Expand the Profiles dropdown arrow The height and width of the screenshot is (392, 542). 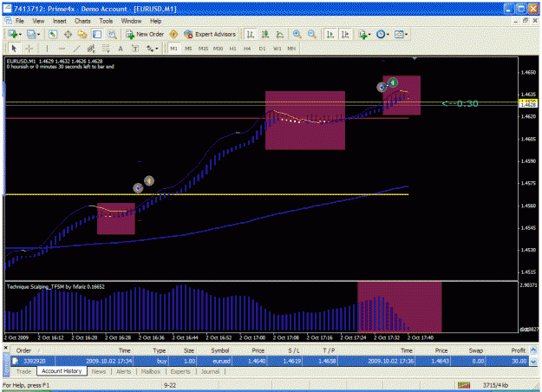(x=38, y=34)
